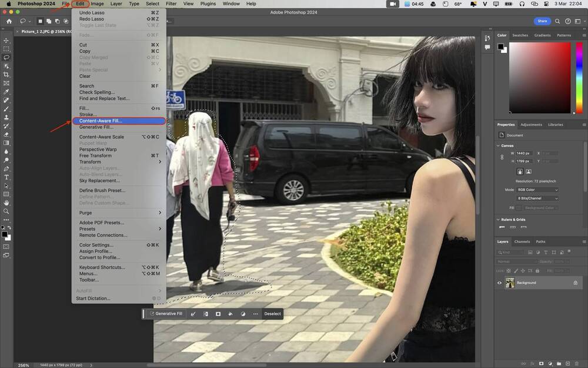Select the Rectangular Marquee tool

[x=6, y=49]
